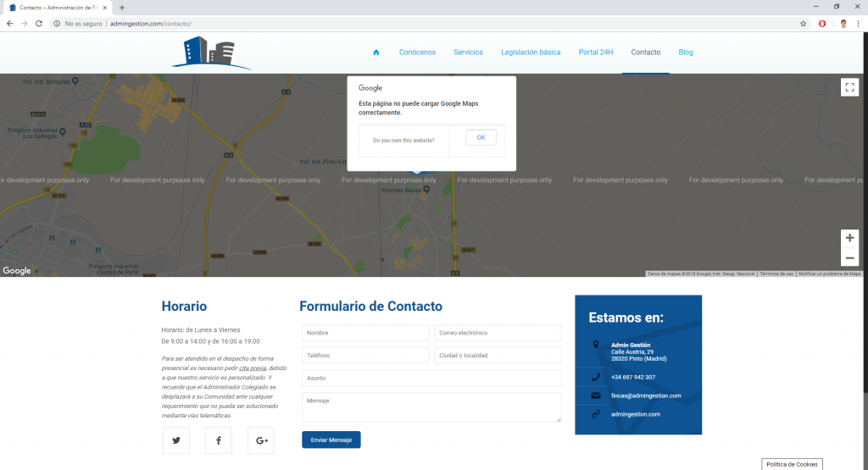Open admingestion.com website link

point(636,414)
